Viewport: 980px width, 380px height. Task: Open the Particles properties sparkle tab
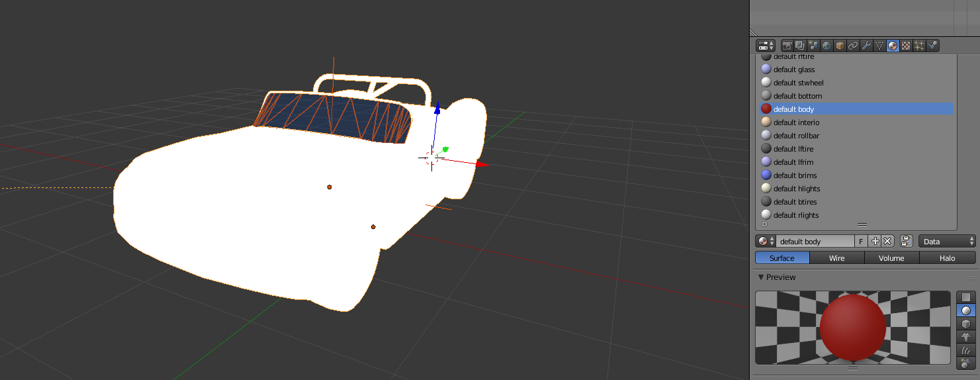point(919,46)
